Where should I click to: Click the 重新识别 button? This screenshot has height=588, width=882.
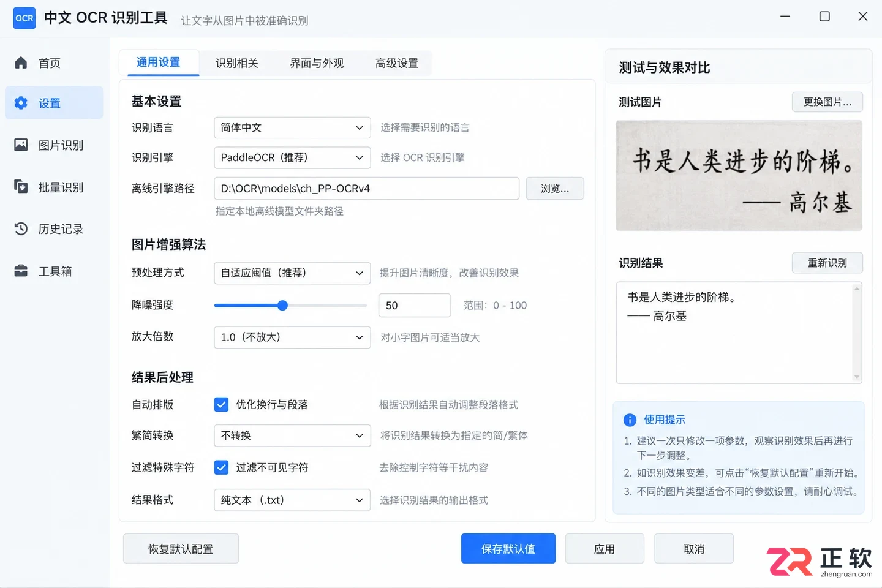click(x=827, y=263)
